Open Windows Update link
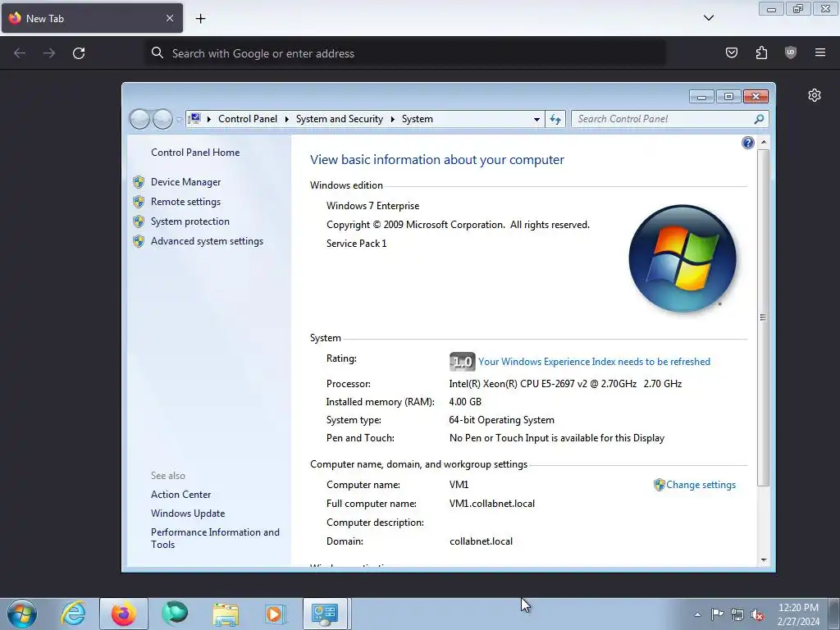 (x=188, y=514)
